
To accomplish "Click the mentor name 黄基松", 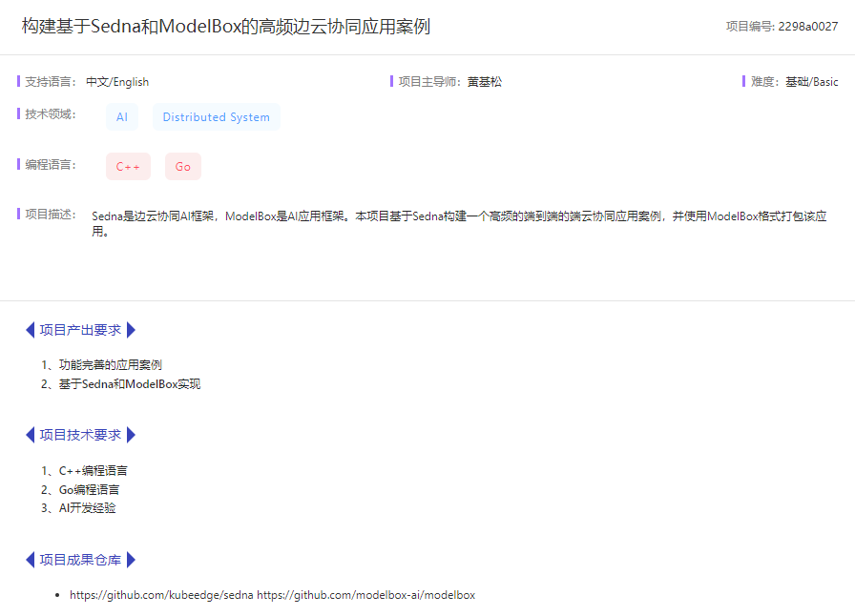I will point(484,82).
